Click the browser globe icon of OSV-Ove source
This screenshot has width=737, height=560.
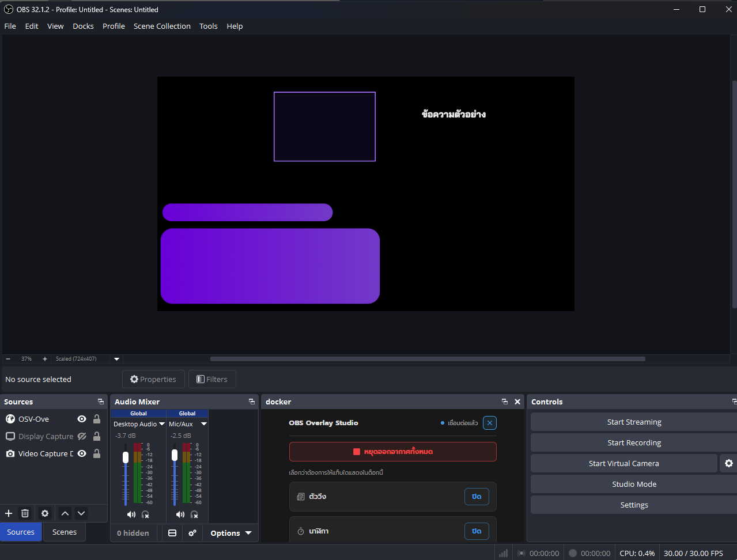(10, 419)
